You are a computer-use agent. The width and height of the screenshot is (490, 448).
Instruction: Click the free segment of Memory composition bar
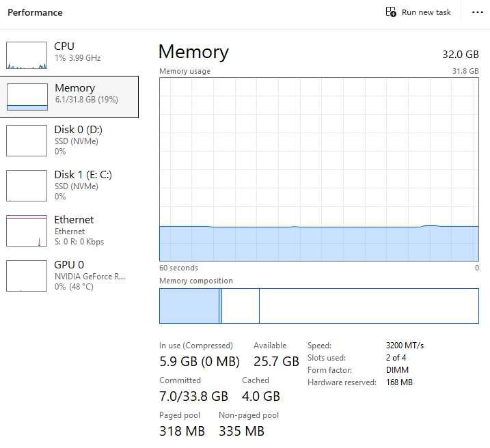(368, 306)
